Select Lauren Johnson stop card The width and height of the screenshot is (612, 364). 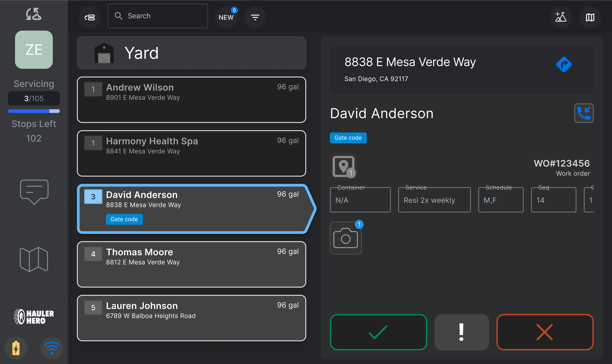point(191,318)
